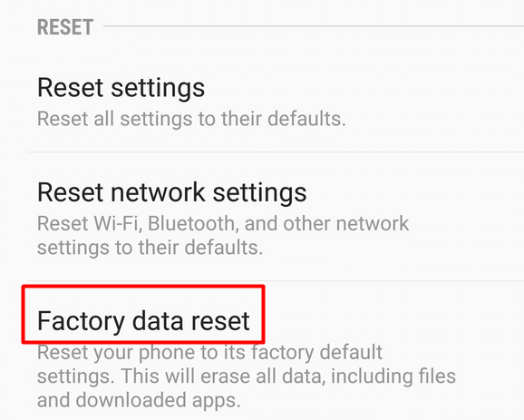This screenshot has height=420, width=524.
Task: Click the word 'defaults.' in Reset settings description
Action: pos(306,119)
